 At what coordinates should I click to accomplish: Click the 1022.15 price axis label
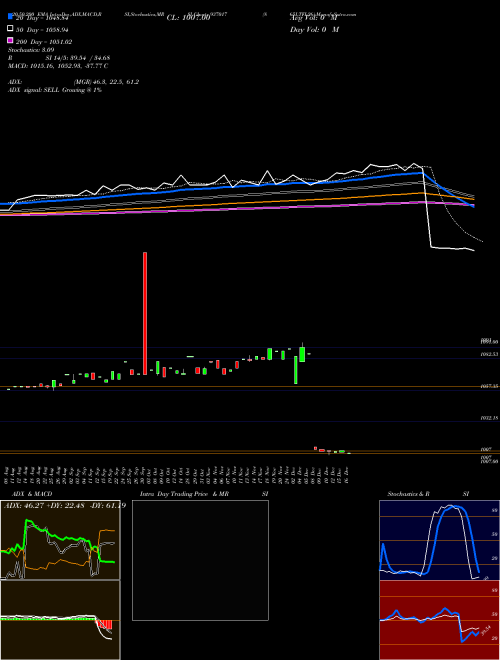click(x=490, y=418)
